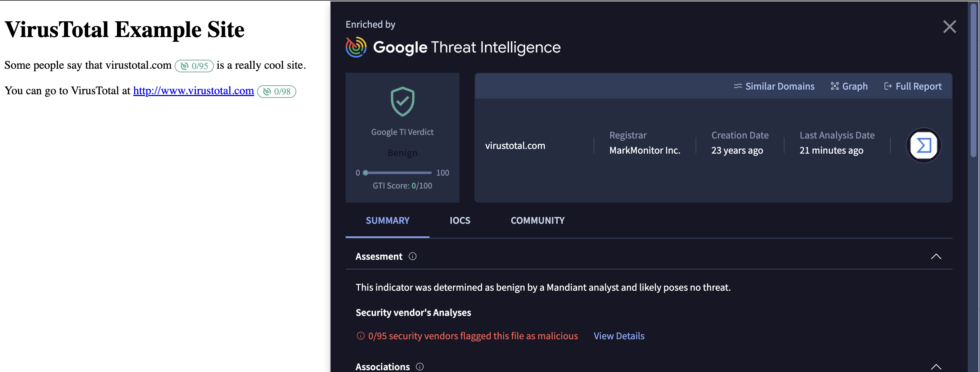The width and height of the screenshot is (980, 372).
Task: Switch to the SUMMARY tab
Action: point(387,221)
